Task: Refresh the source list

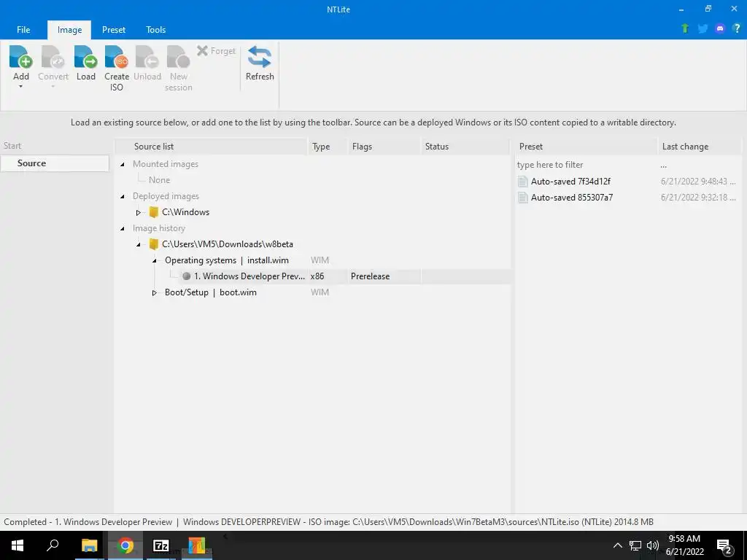Action: (x=260, y=63)
